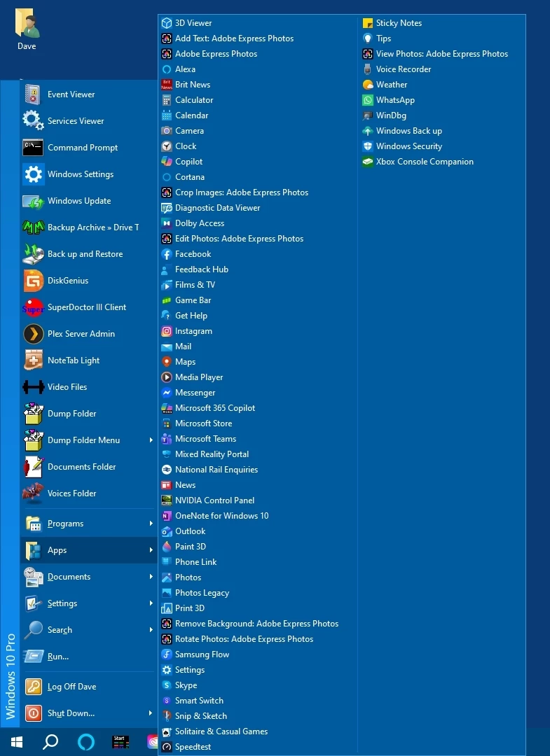The image size is (550, 756).
Task: Open Dolby Access via its icon
Action: pos(167,223)
